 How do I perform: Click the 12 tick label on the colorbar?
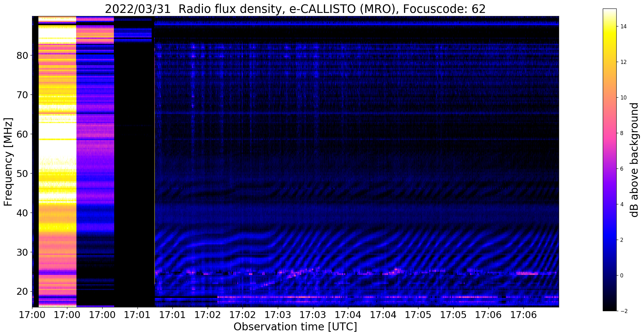coord(623,62)
